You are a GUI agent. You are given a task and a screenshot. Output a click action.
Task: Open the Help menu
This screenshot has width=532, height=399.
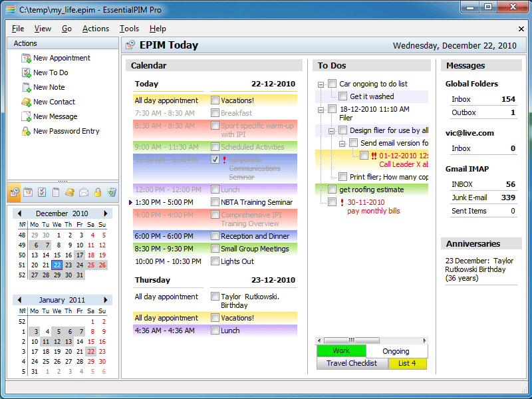point(158,29)
